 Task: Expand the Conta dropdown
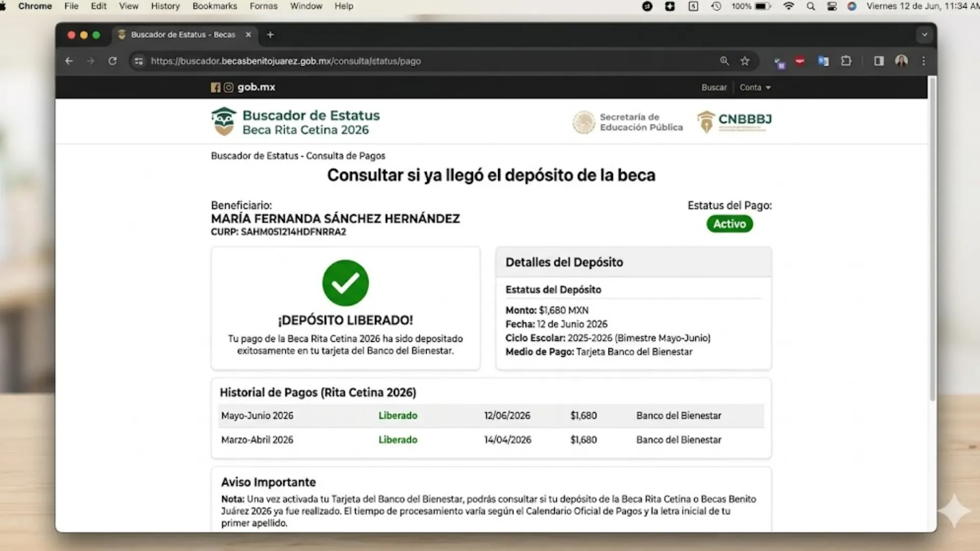coord(755,88)
